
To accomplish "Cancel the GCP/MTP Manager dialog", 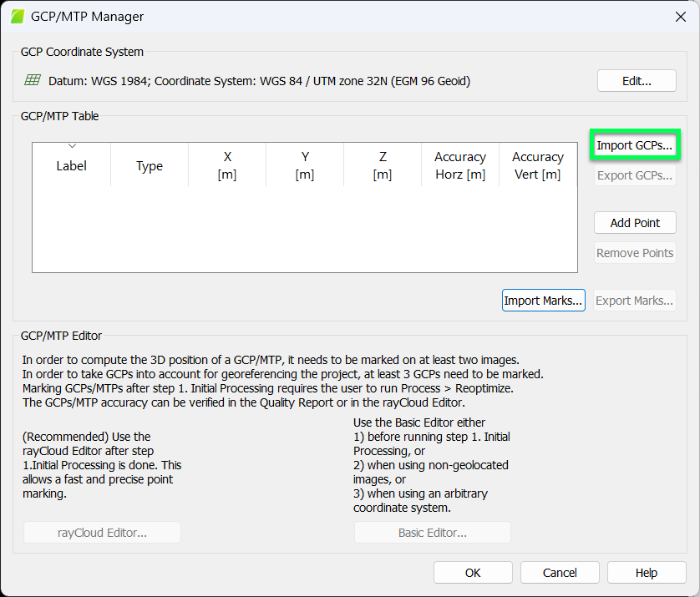I will tap(560, 572).
